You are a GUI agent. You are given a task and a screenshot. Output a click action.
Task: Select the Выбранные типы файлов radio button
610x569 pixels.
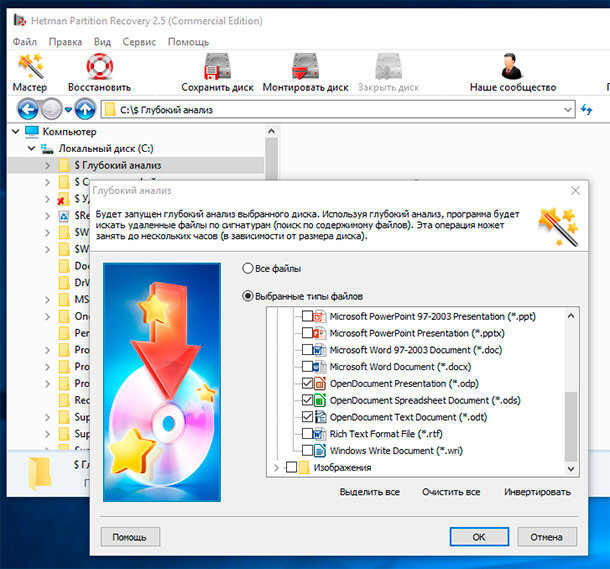tap(248, 296)
